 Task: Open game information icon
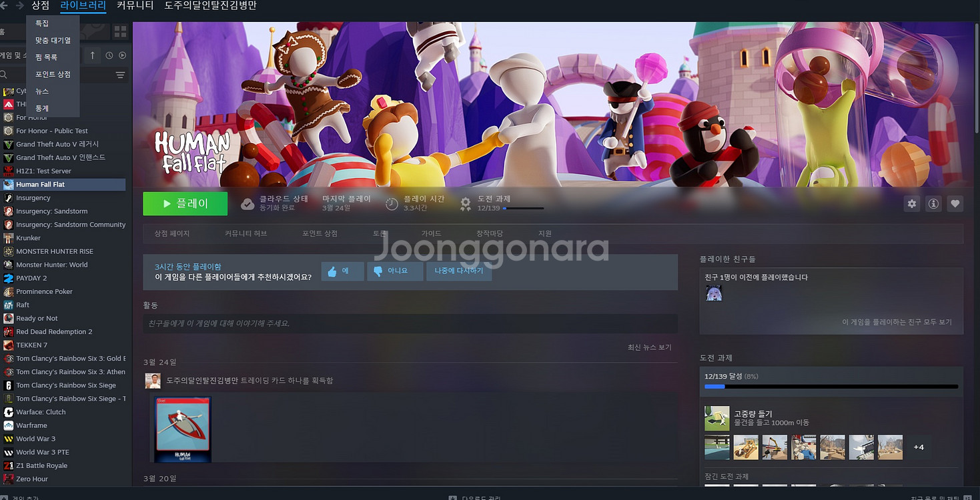tap(933, 204)
